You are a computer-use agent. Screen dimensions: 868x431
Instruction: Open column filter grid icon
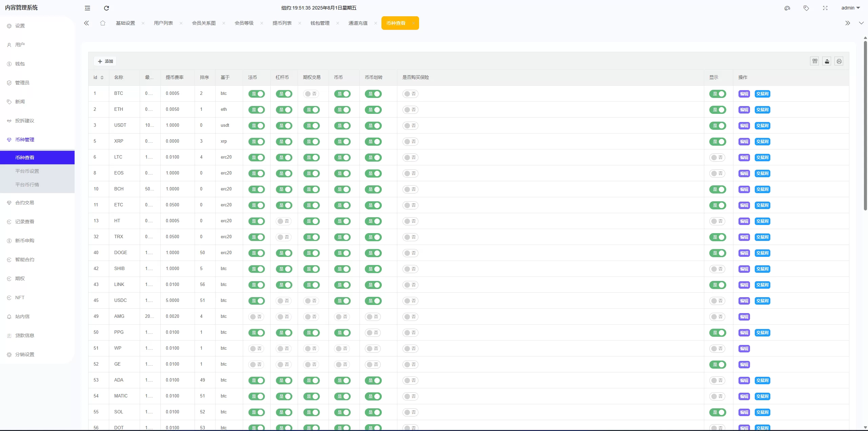pos(815,61)
